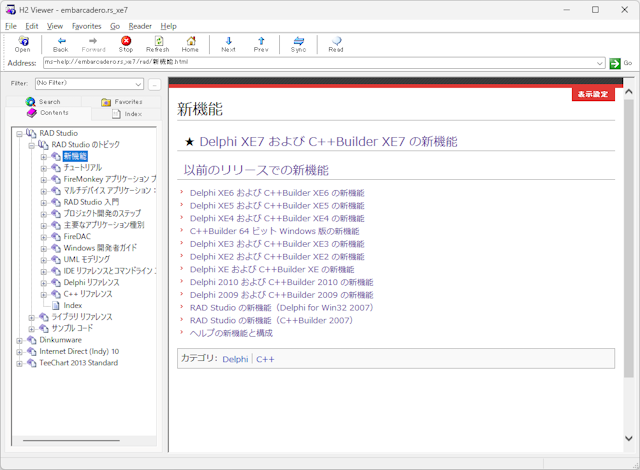Viewport: 640px width, 470px height.
Task: Open the File menu
Action: (x=11, y=26)
